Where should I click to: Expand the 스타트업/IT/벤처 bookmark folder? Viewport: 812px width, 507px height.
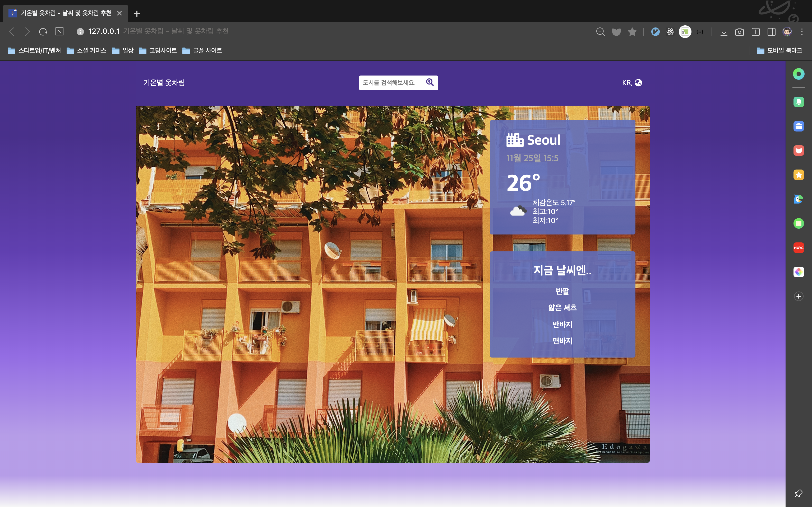point(34,51)
